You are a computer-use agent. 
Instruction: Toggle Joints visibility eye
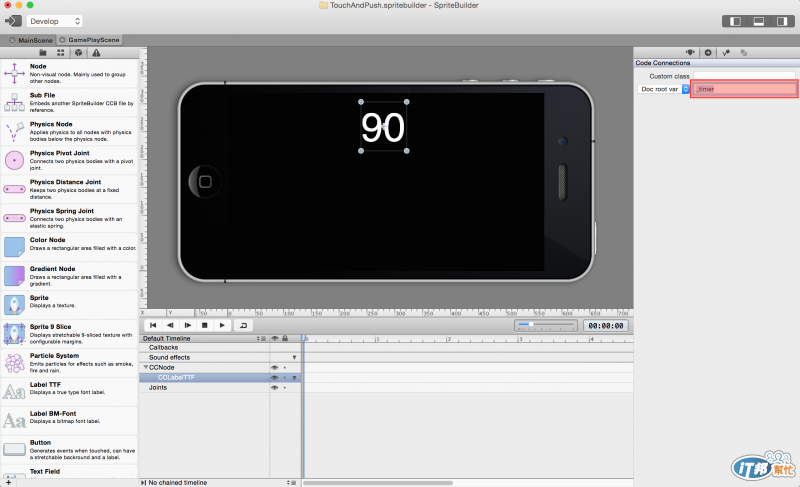point(274,388)
